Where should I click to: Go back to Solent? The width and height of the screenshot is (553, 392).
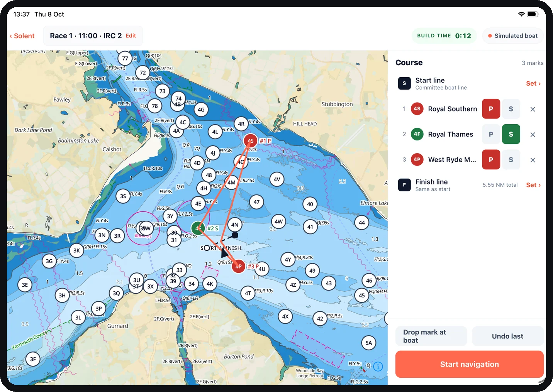22,36
